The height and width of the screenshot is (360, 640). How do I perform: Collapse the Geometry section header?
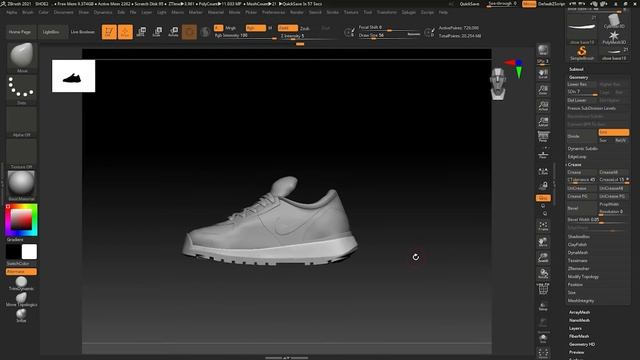[578, 77]
